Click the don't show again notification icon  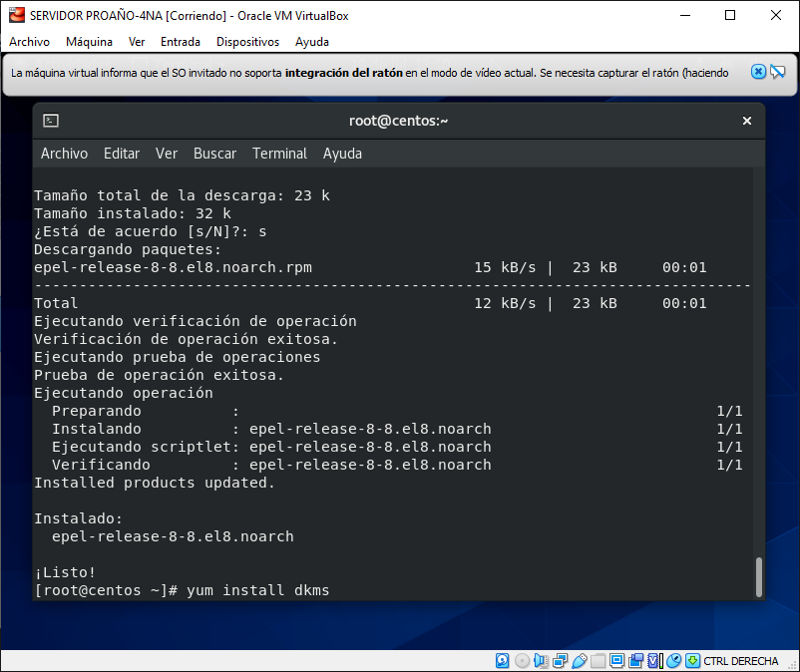click(777, 72)
